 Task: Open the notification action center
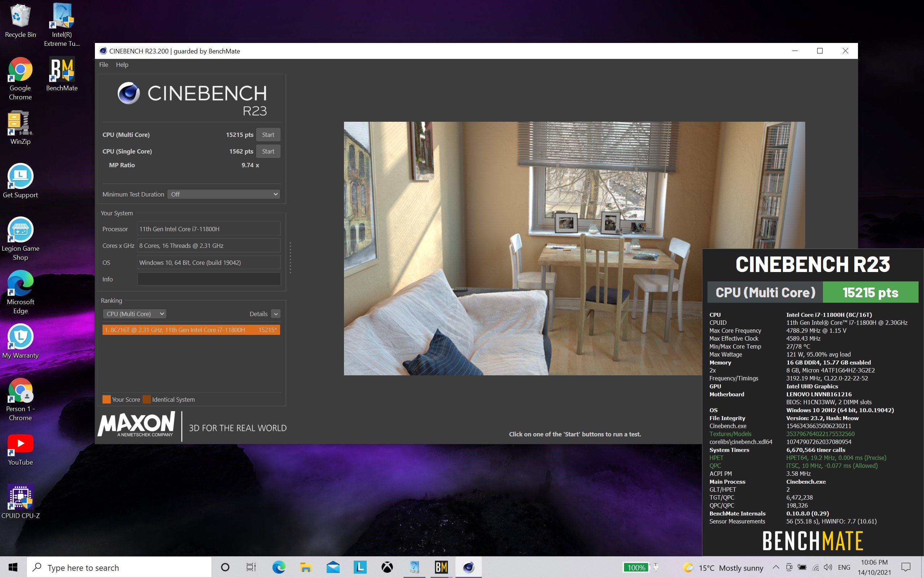(x=906, y=567)
